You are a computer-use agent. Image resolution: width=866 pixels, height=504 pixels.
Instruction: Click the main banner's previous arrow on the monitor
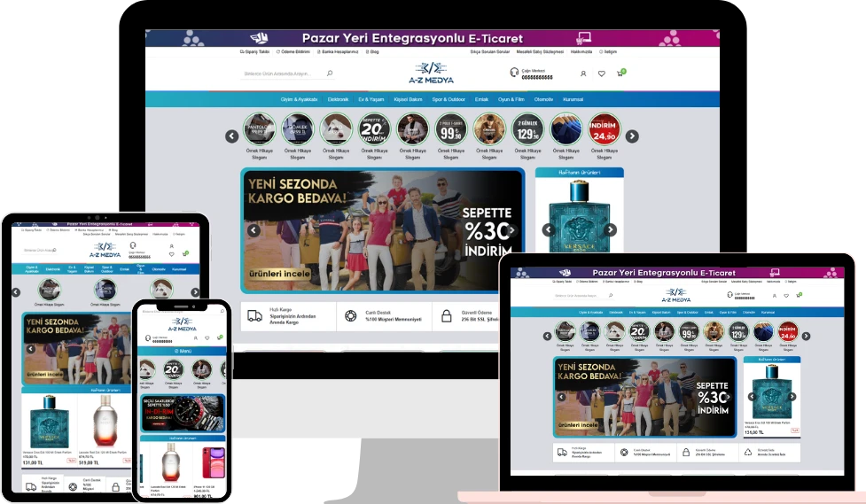point(254,230)
